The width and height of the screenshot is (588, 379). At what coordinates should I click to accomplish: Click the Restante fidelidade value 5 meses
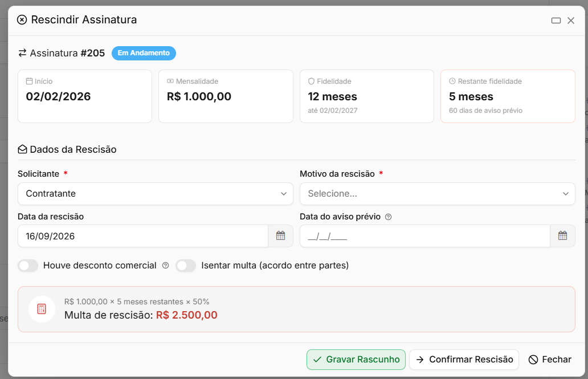coord(471,96)
